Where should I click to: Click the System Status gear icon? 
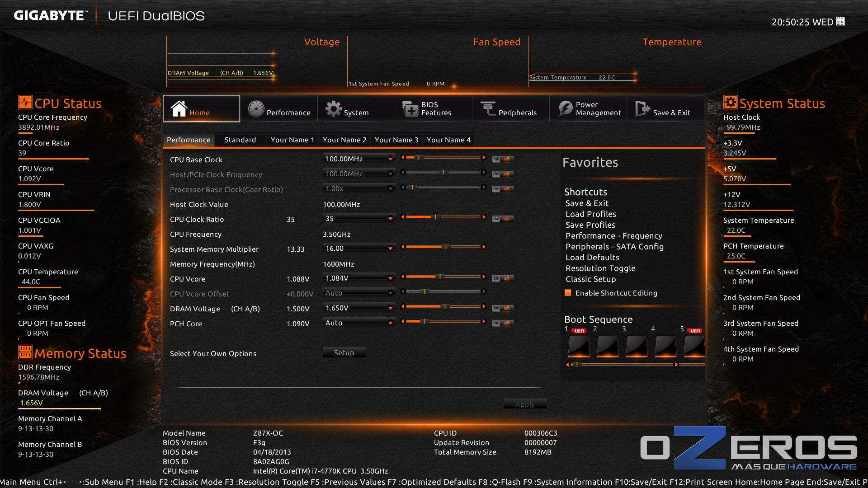tap(730, 102)
